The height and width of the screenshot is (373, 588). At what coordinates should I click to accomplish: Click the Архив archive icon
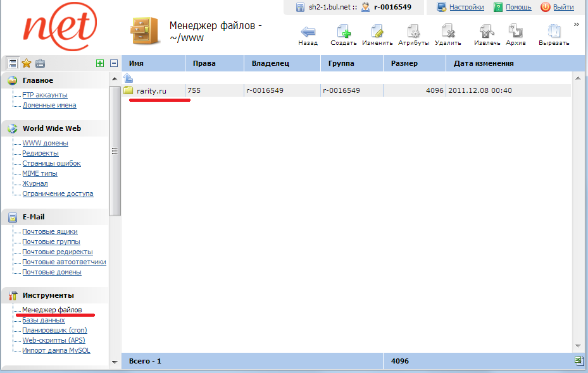515,32
